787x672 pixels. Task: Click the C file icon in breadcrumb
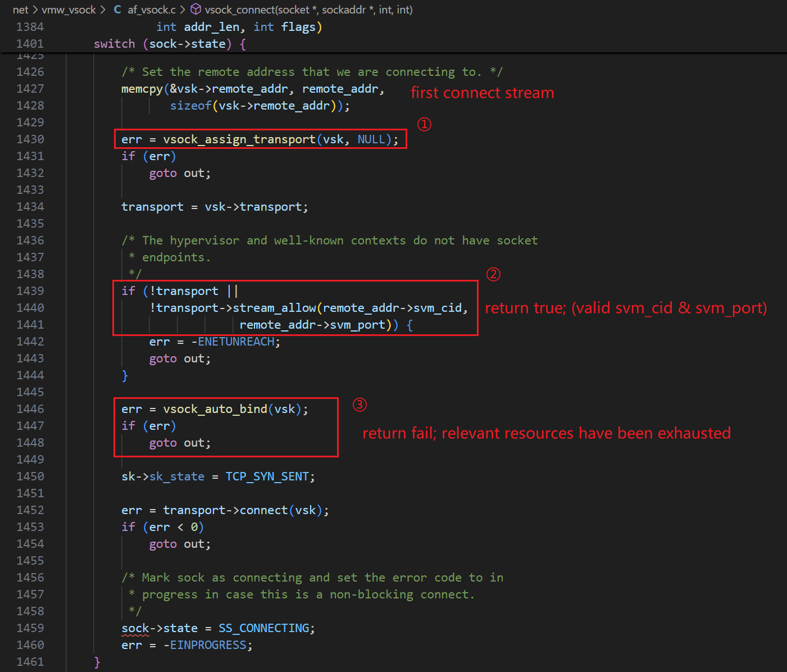click(117, 10)
